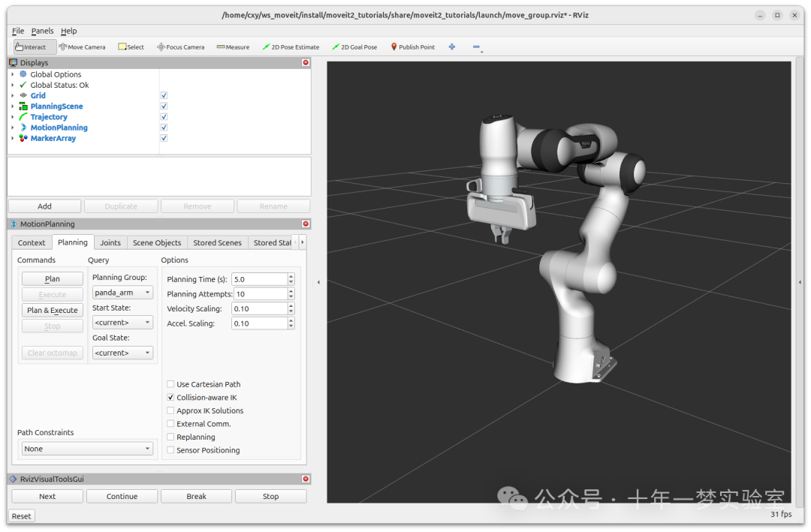The width and height of the screenshot is (811, 532).
Task: Enable Approx IK Solutions
Action: point(170,410)
